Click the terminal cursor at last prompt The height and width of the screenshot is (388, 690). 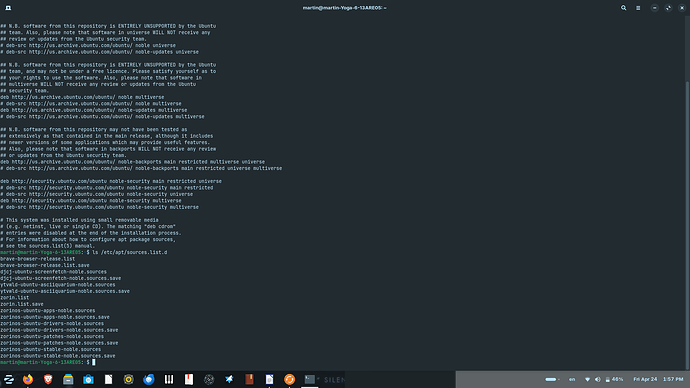pyautogui.click(x=94, y=362)
